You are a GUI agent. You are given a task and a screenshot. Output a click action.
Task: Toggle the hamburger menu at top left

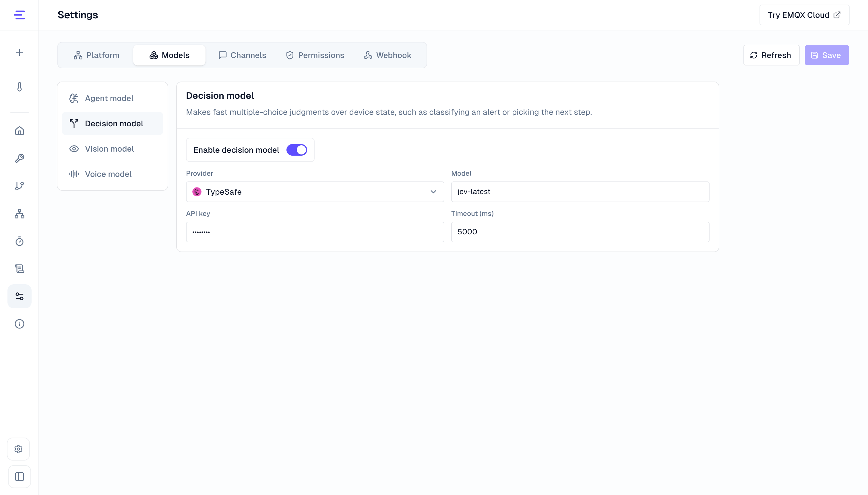(19, 15)
